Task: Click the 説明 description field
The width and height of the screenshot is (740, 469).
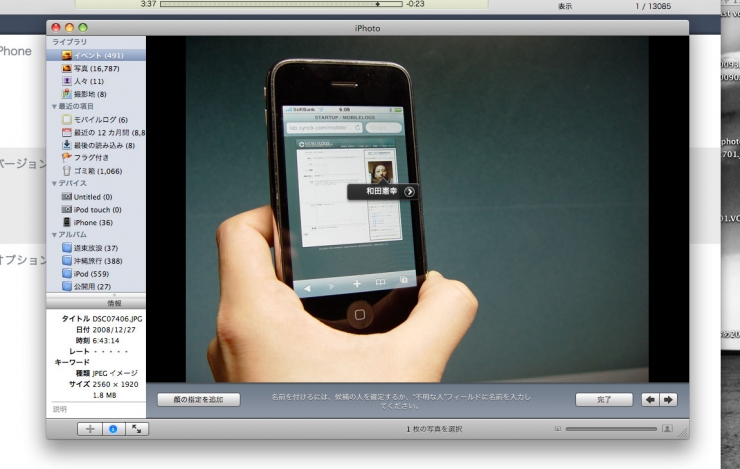Action: coord(96,409)
